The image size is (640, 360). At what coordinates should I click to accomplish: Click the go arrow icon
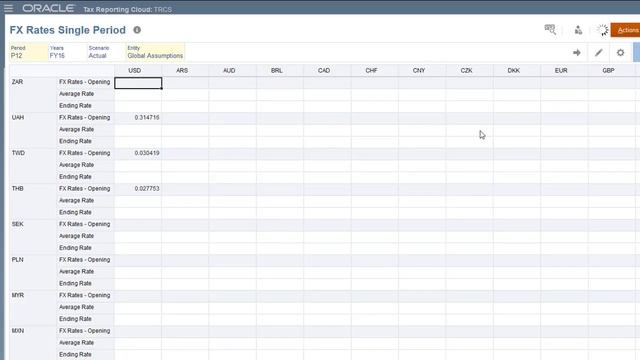coord(577,53)
